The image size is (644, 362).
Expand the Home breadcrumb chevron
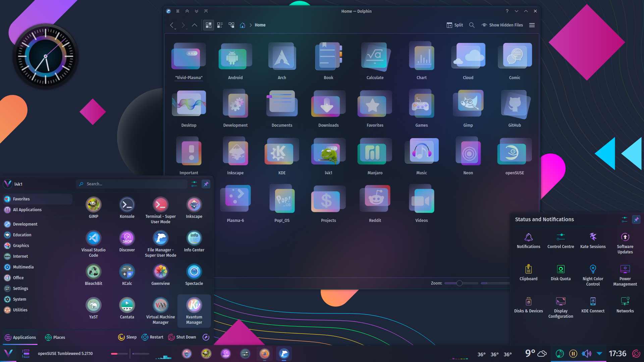coord(251,25)
